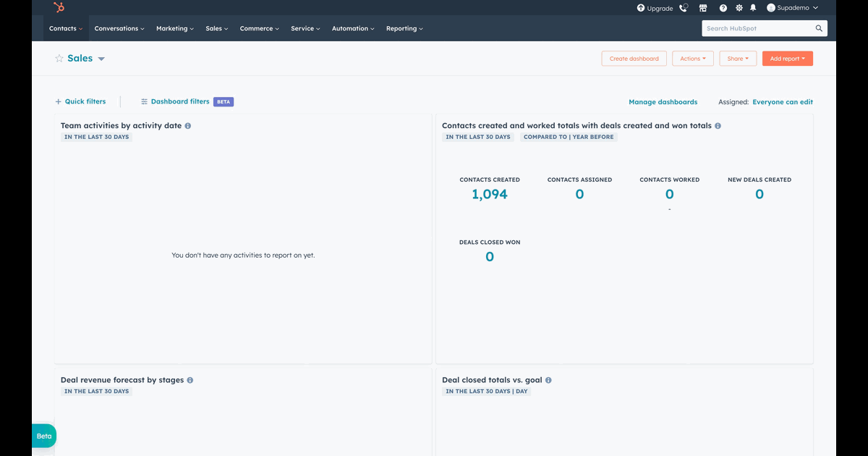Viewport: 868px width, 456px height.
Task: Click the Deals Closed Won 0 value
Action: point(490,256)
